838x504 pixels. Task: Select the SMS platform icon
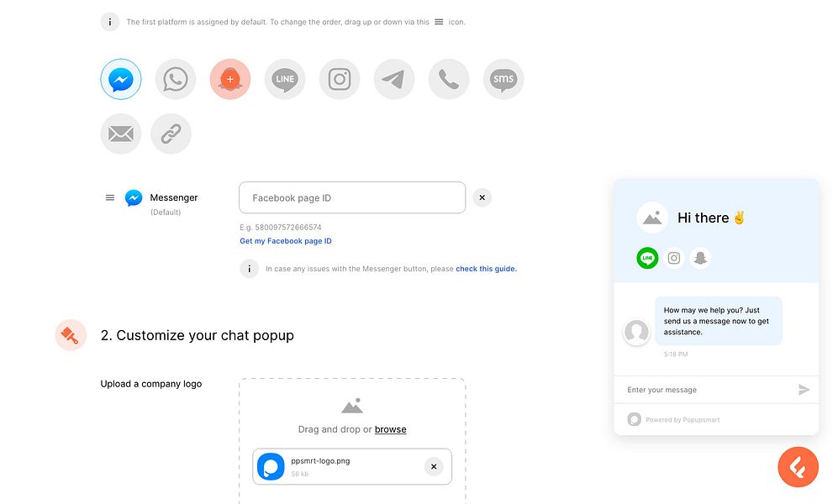(503, 78)
